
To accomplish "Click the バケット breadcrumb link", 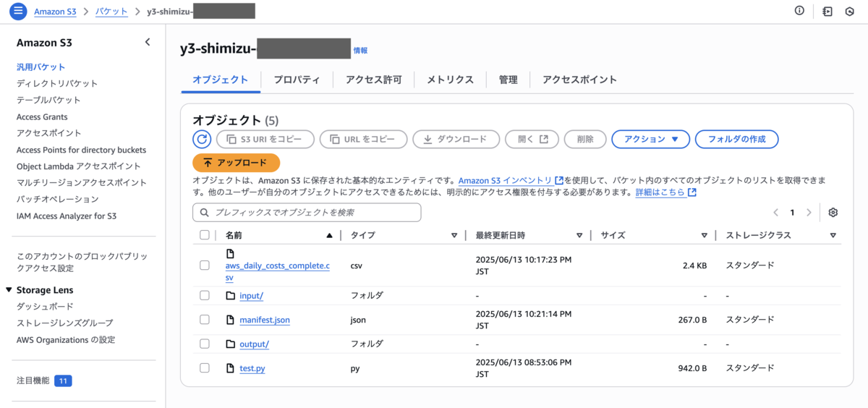I will pyautogui.click(x=111, y=12).
